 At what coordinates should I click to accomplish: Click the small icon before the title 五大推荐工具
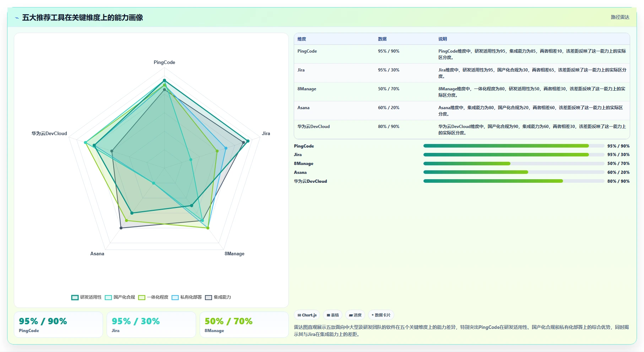tap(17, 18)
